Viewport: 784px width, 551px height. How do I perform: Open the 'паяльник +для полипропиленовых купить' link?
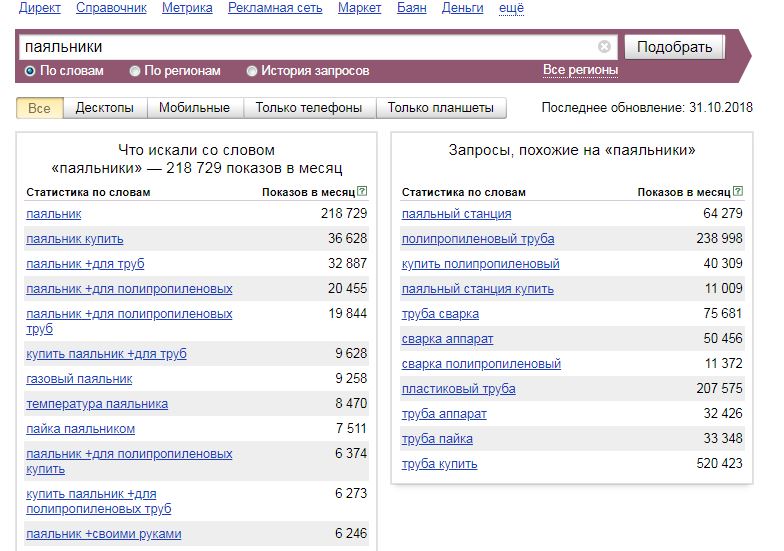click(129, 461)
